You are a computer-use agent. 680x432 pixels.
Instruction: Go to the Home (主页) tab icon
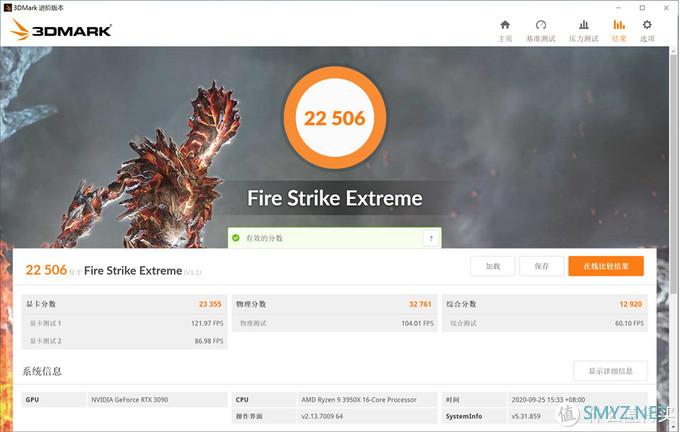(x=505, y=25)
